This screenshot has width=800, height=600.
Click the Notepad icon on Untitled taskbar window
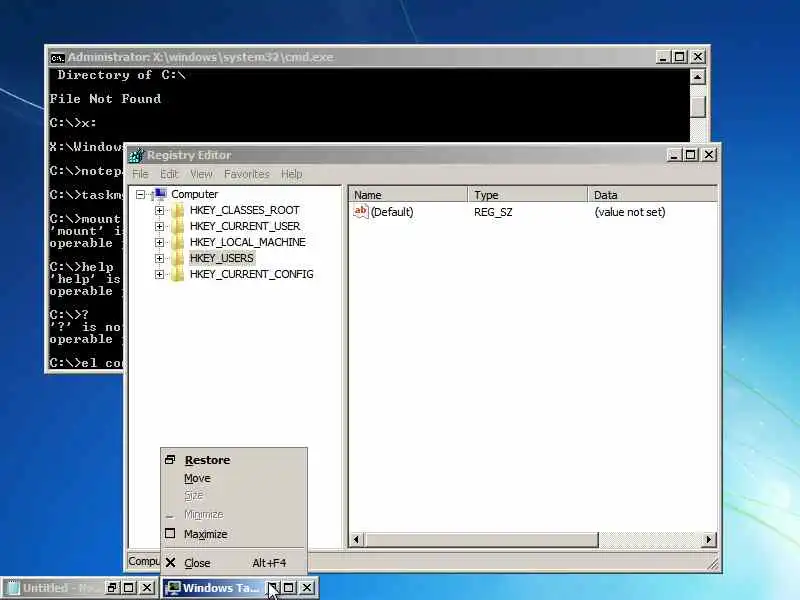13,588
